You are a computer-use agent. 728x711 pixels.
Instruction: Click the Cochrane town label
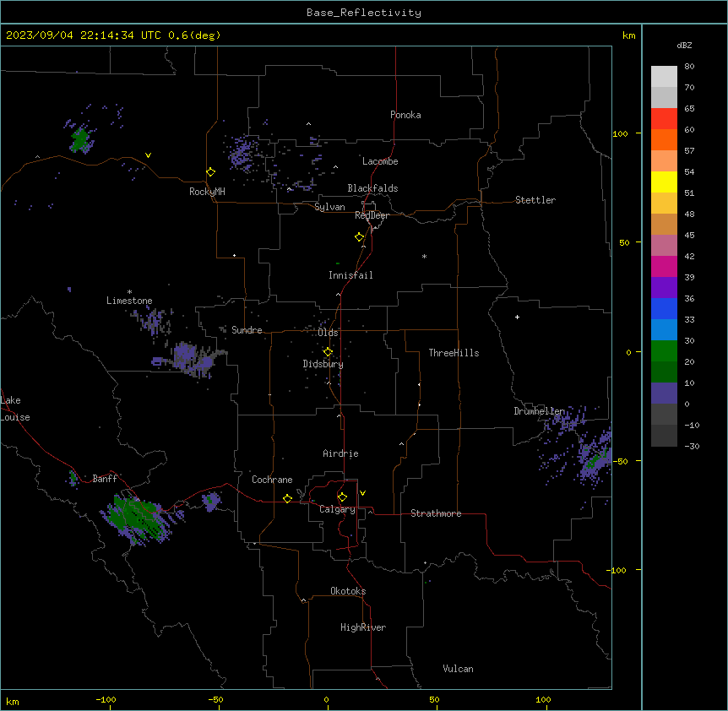pos(272,480)
